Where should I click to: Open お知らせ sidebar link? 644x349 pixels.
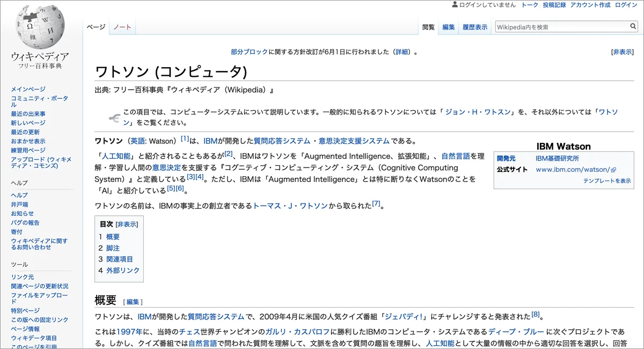23,214
